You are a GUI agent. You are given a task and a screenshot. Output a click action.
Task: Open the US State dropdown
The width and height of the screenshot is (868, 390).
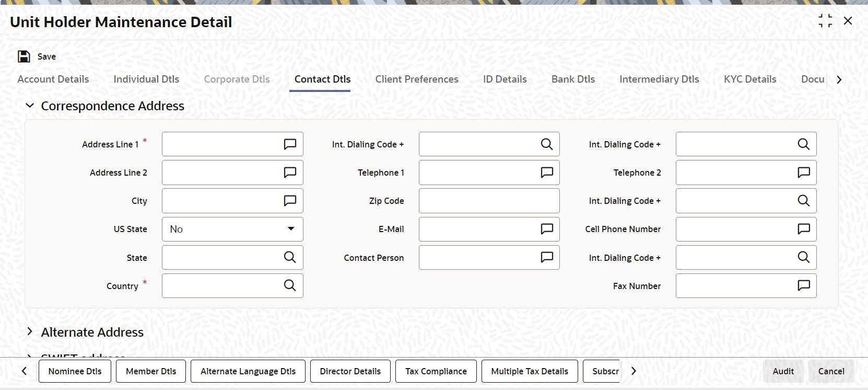coord(232,229)
